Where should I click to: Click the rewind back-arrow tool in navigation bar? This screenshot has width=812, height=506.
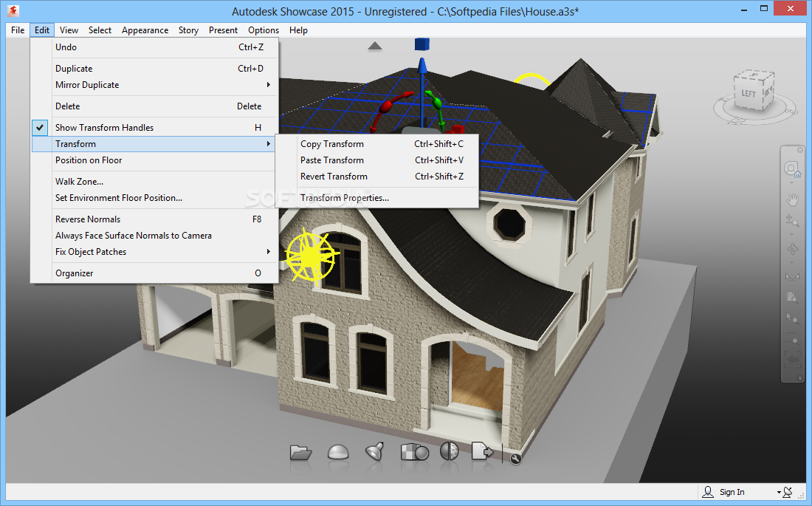click(x=792, y=359)
